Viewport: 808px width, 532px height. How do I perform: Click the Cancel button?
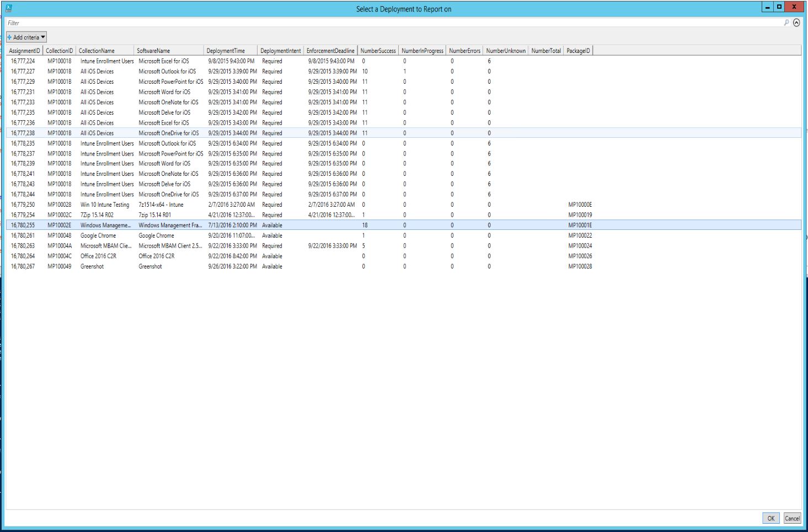792,518
